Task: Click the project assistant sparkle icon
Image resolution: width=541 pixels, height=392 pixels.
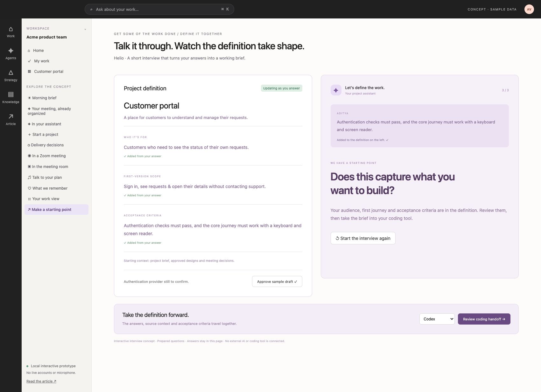Action: 336,90
